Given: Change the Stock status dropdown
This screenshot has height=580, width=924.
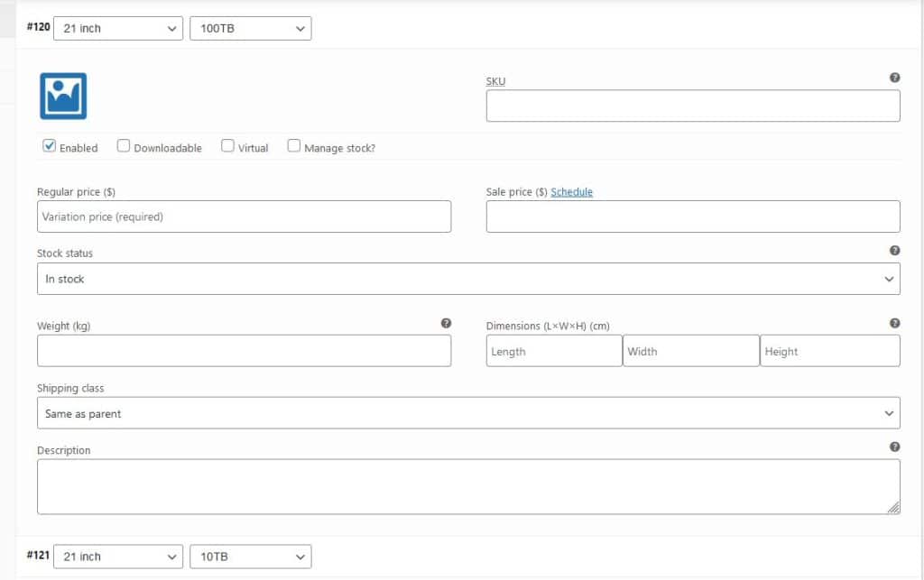Looking at the screenshot, I should pos(468,279).
